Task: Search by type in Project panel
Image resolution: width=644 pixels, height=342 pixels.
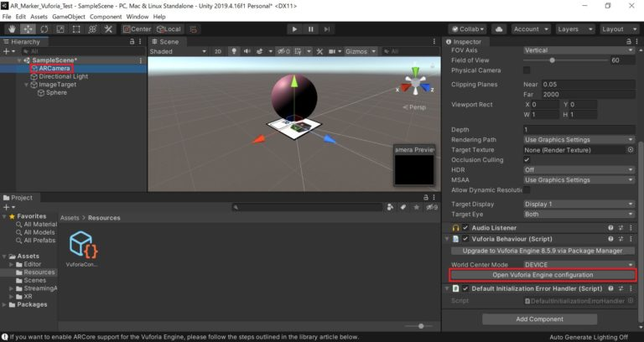Action: (390, 207)
